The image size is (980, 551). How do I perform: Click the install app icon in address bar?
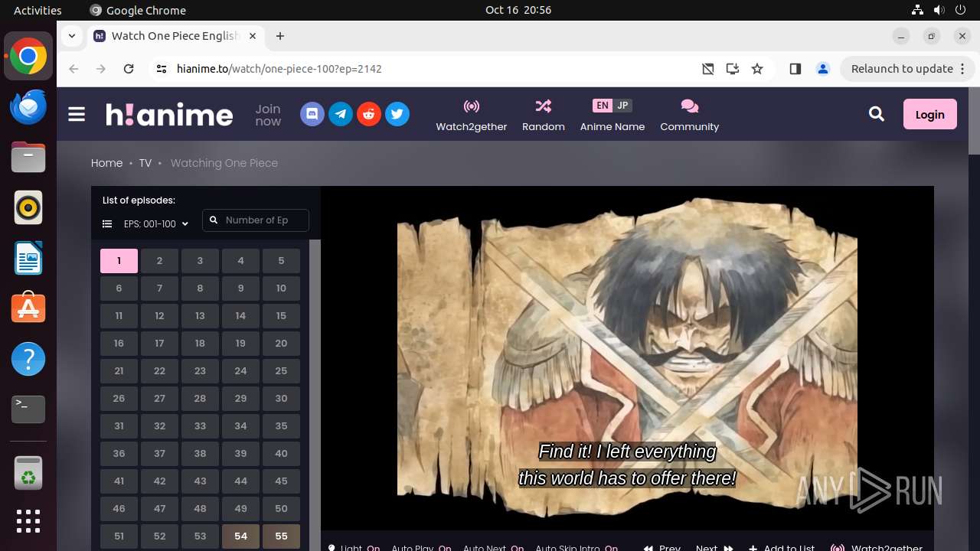coord(733,69)
